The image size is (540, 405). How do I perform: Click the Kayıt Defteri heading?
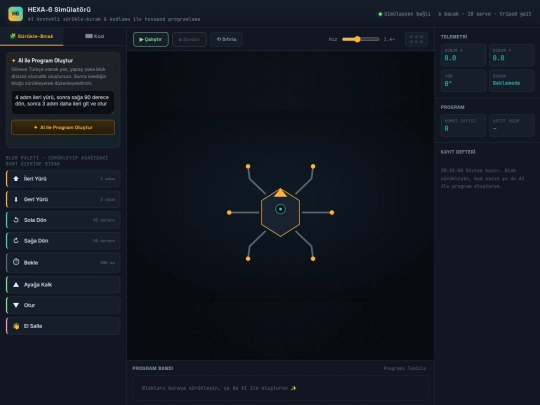point(458,152)
